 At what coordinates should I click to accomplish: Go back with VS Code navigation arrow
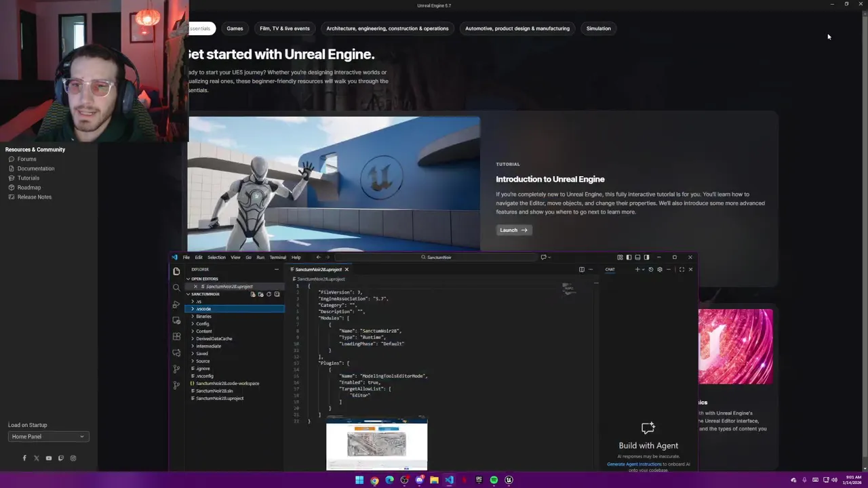[318, 258]
